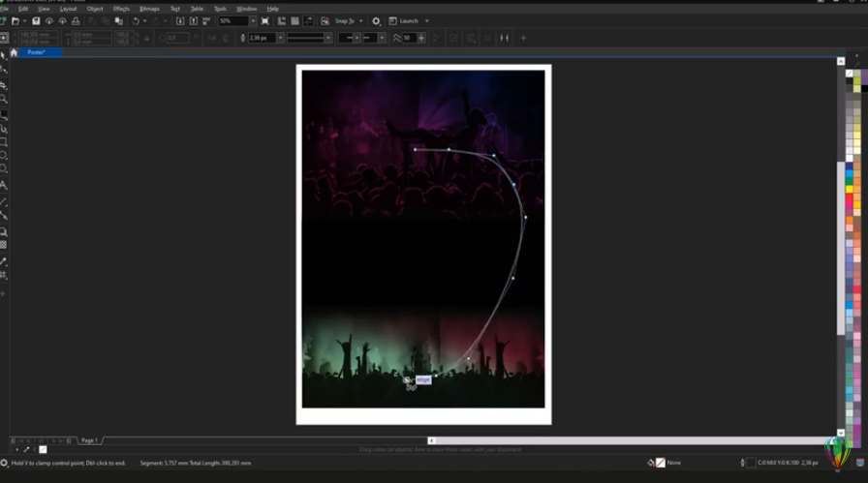This screenshot has width=868, height=483.
Task: Select the Zoom tool magnifier
Action: [x=4, y=99]
